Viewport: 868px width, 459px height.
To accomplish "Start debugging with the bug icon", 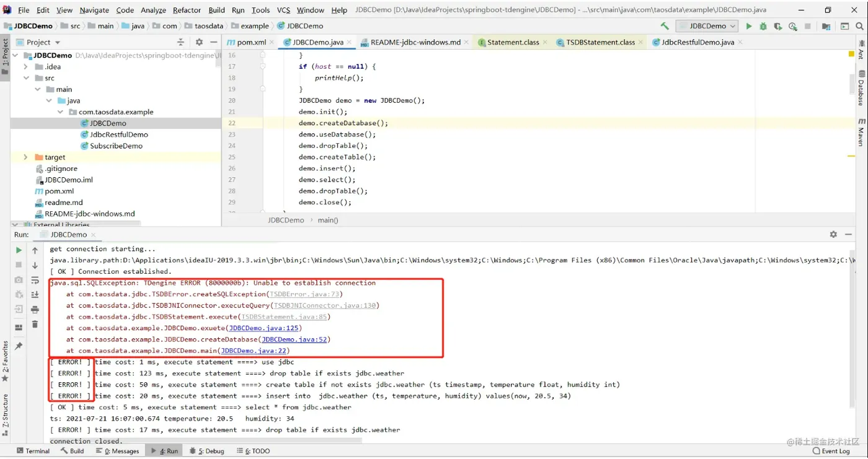I will 763,26.
